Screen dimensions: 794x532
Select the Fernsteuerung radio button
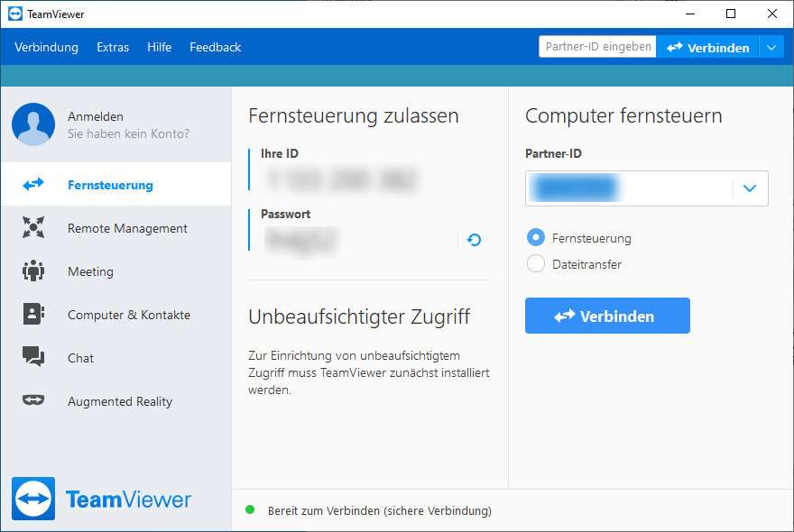pos(536,238)
